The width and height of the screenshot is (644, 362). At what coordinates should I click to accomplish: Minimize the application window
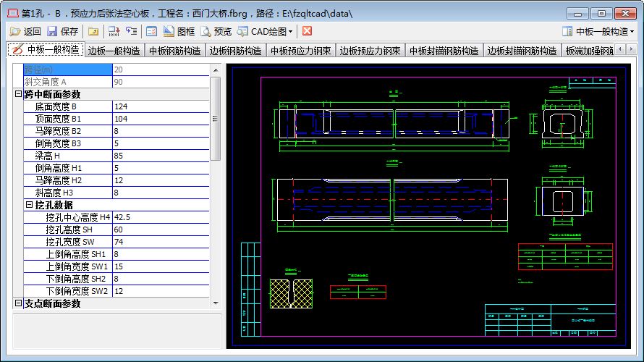tap(577, 14)
